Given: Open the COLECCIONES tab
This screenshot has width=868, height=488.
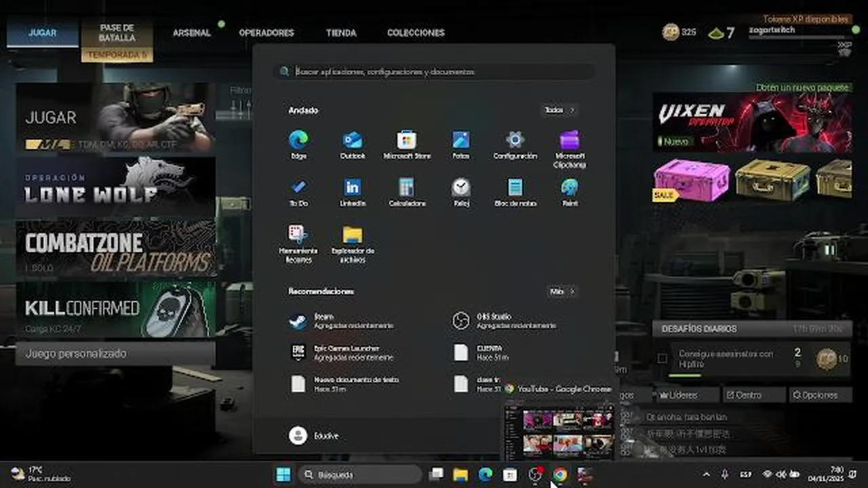Looking at the screenshot, I should [x=416, y=33].
